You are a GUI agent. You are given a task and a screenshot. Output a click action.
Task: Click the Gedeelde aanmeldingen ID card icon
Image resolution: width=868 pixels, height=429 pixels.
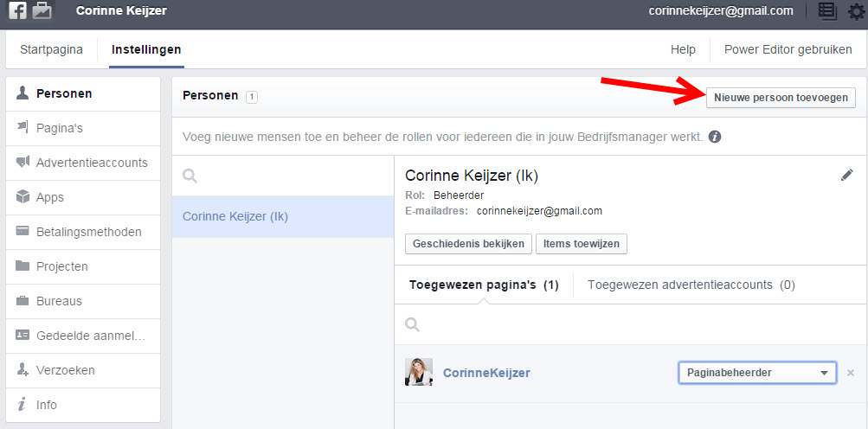[23, 335]
